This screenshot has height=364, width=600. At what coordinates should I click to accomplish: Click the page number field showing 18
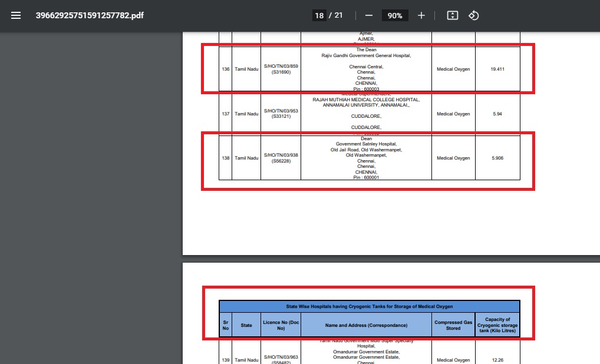click(319, 16)
